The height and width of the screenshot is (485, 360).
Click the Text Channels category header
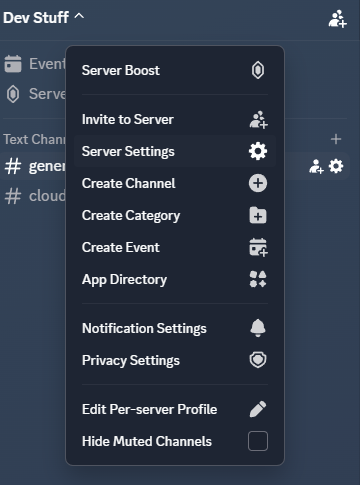(x=34, y=139)
